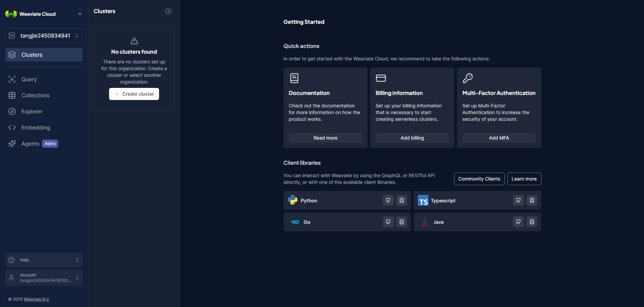Click the Account user icon
Screen dimensions: 644x307
pyautogui.click(x=11, y=278)
